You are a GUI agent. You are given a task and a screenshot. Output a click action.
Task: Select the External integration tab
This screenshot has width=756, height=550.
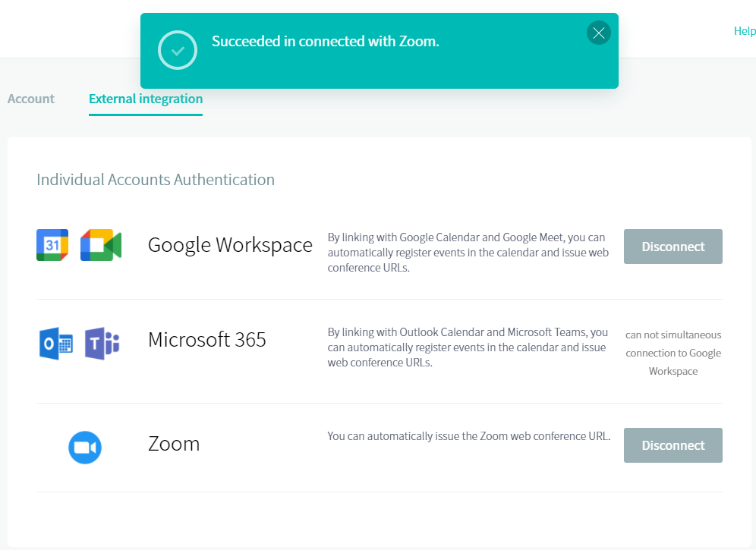tap(146, 99)
